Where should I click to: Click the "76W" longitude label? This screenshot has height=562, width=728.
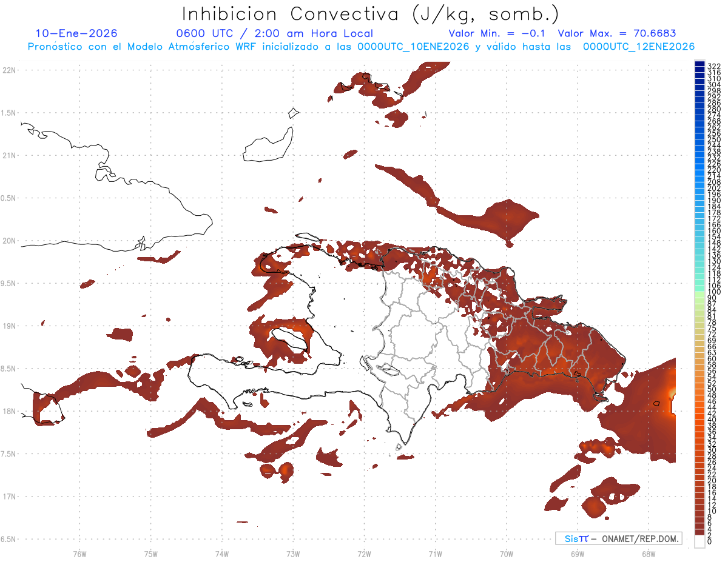[79, 553]
